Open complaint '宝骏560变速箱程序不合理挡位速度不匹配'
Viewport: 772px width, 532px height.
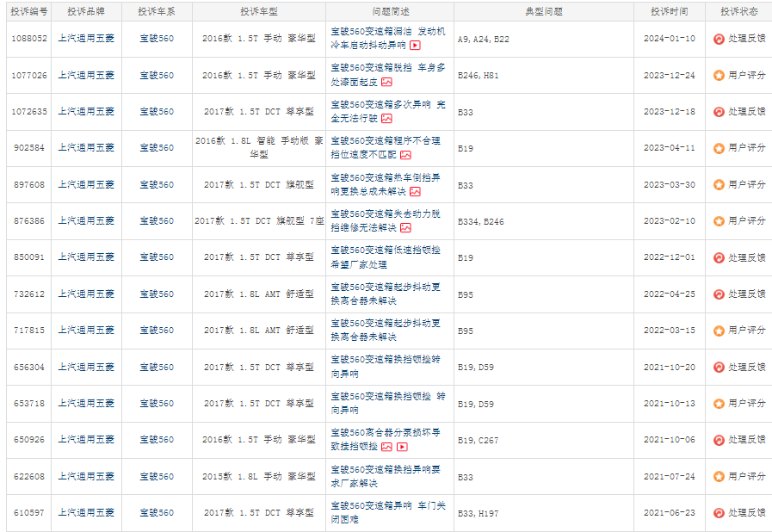386,148
